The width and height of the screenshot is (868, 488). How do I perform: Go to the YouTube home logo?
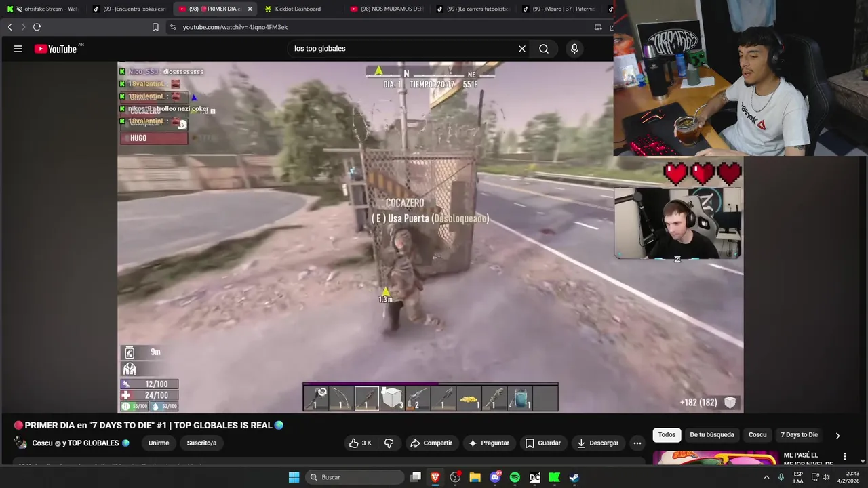(56, 49)
